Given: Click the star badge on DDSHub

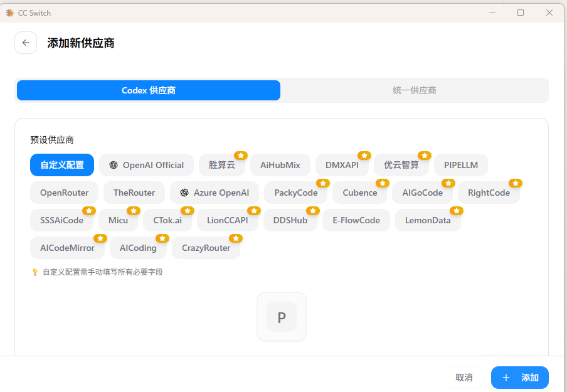Looking at the screenshot, I should click(x=313, y=211).
